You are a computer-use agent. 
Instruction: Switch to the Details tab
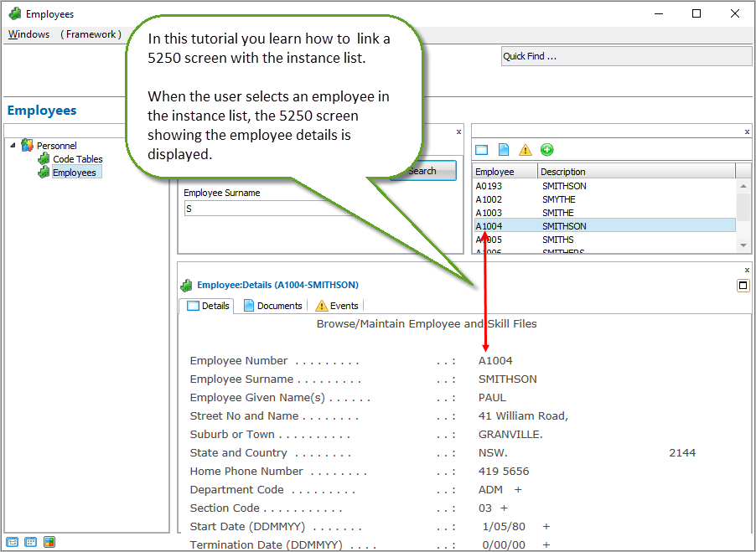click(x=207, y=306)
